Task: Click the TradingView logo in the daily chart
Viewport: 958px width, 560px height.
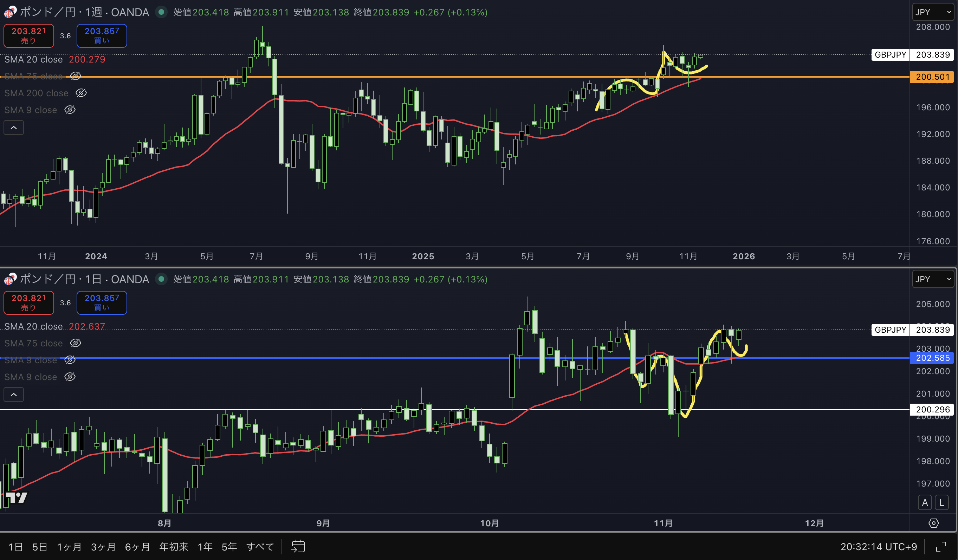Action: pos(17,497)
